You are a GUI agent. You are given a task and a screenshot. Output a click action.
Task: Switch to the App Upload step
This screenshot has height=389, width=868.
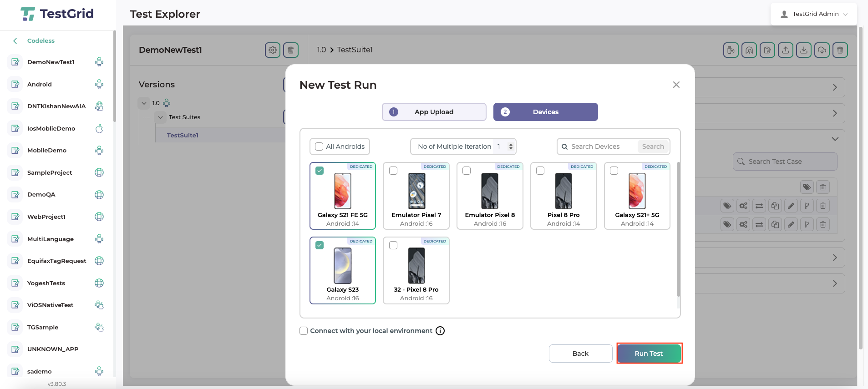coord(434,112)
